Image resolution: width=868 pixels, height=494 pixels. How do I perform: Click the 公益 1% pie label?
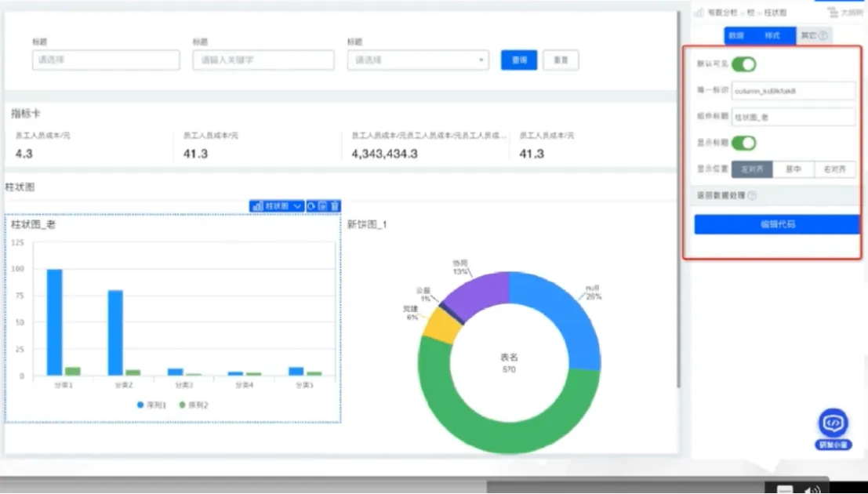click(423, 295)
